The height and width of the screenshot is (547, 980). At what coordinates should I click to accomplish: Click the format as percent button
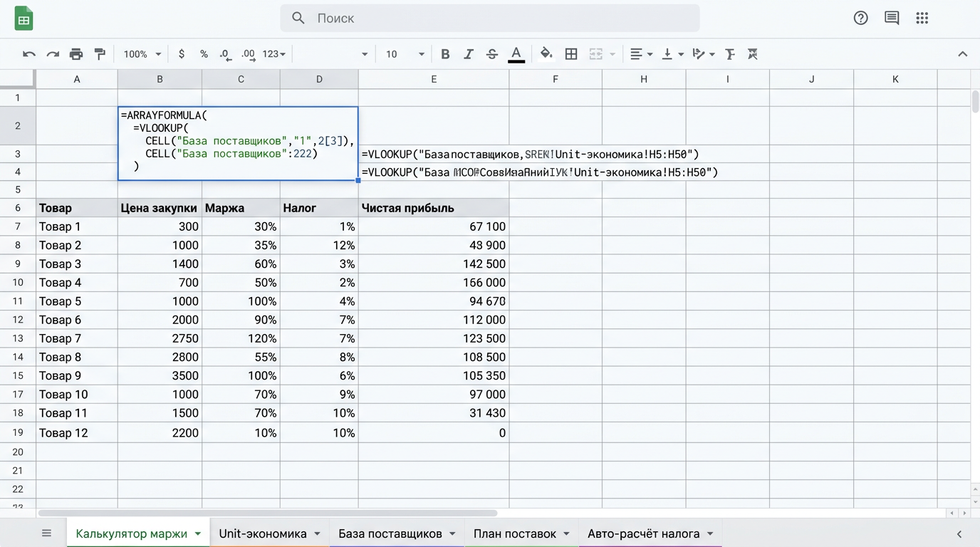coord(204,54)
